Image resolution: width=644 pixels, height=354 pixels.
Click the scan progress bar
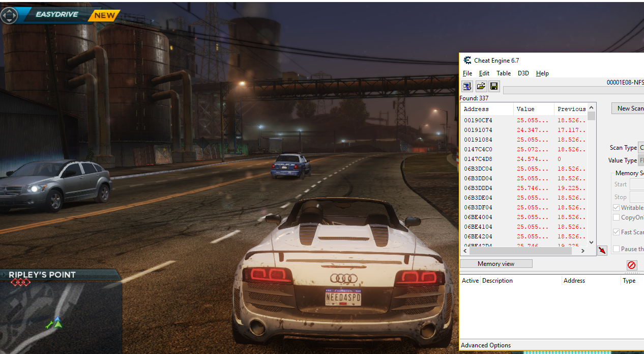point(573,90)
